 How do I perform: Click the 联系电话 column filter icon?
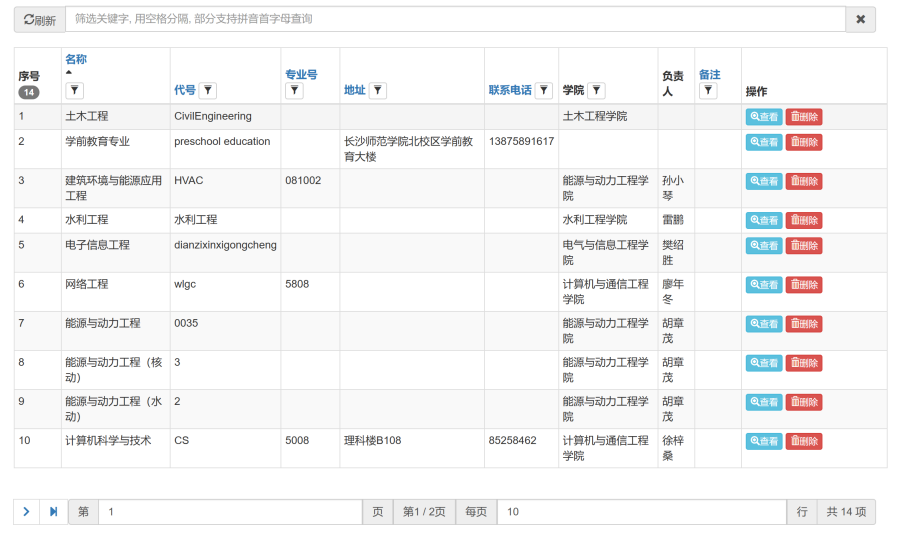point(544,91)
